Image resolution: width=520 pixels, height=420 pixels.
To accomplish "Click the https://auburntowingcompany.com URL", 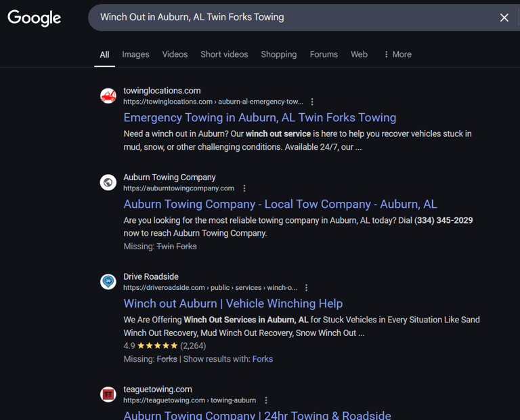I will (x=179, y=188).
